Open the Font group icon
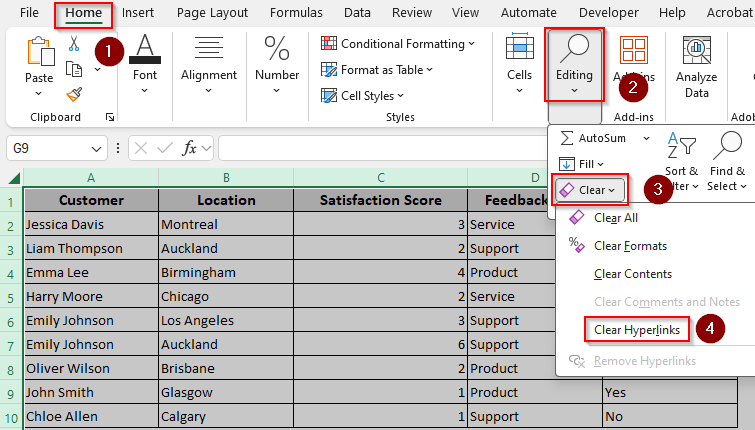 click(x=145, y=49)
